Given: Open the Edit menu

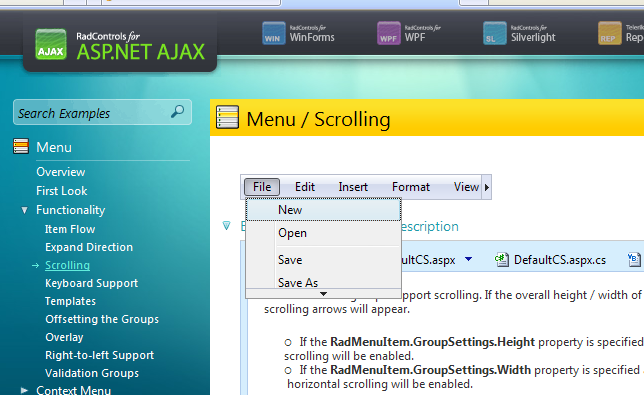Looking at the screenshot, I should [305, 187].
